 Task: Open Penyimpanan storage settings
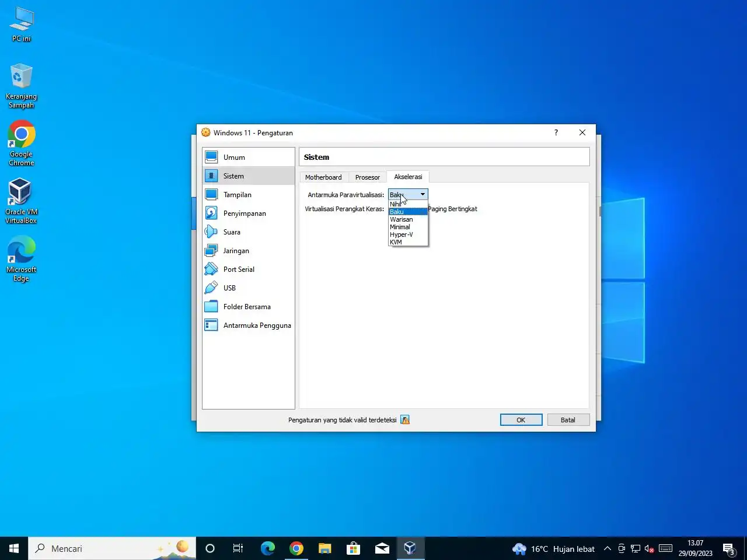pos(249,213)
